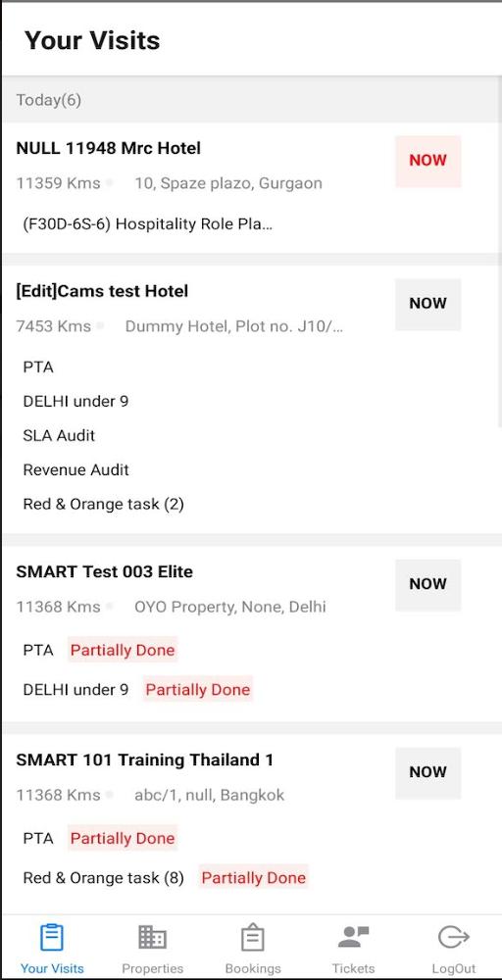
Task: Tap the Tickets tab label
Action: [353, 969]
